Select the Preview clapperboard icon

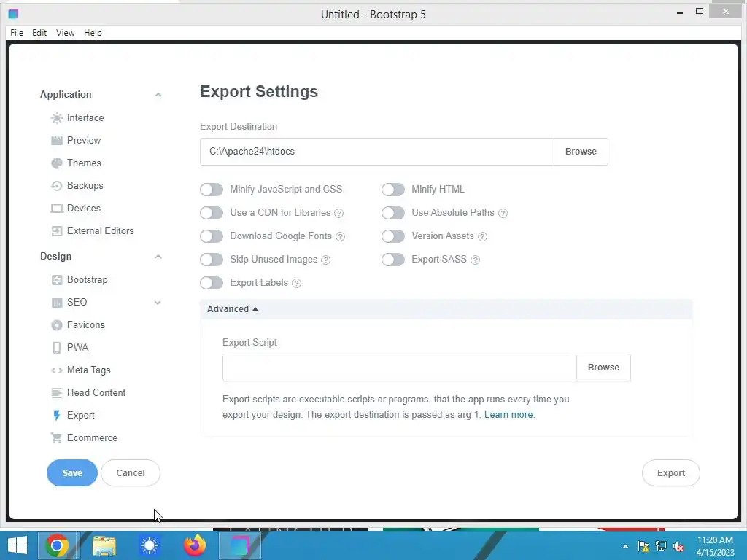[57, 141]
